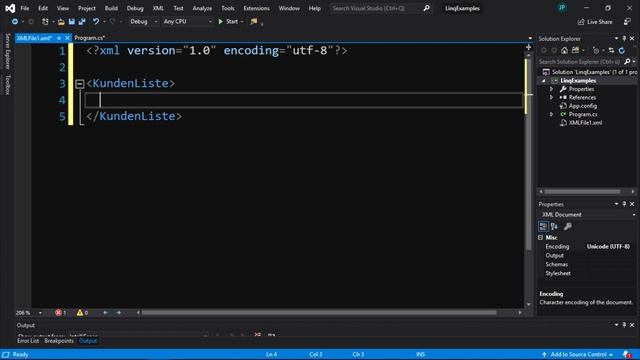Open the Any CPU platform dropdown
The height and width of the screenshot is (360, 640).
tap(187, 22)
